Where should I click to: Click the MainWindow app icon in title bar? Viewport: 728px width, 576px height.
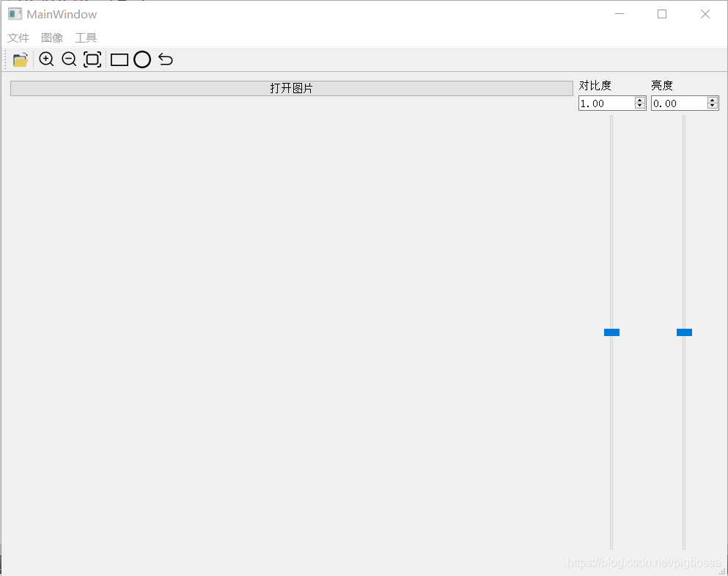pos(15,14)
